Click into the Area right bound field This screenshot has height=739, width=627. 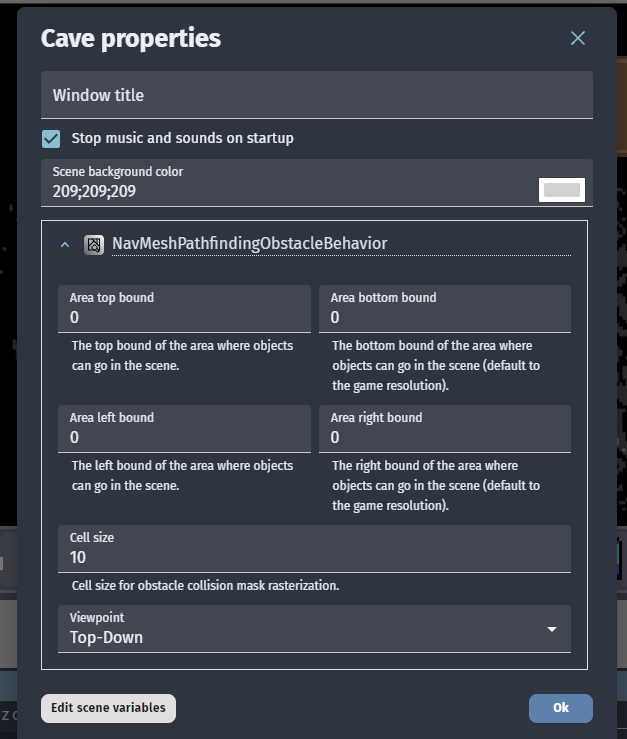445,437
